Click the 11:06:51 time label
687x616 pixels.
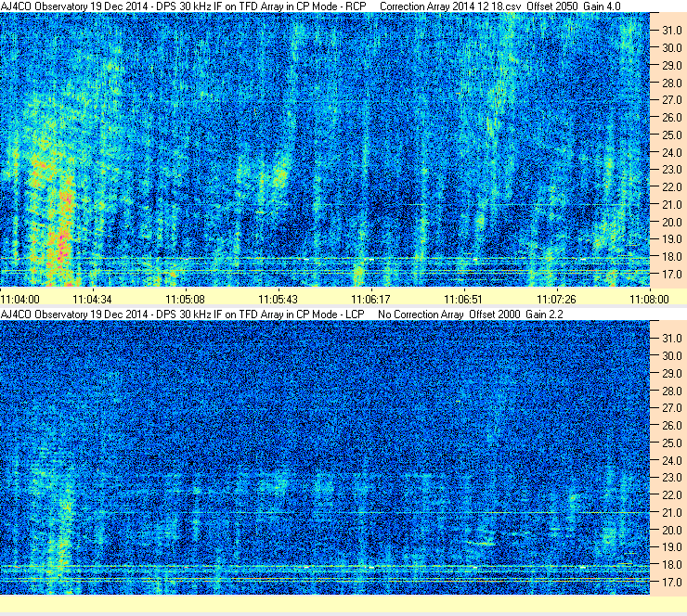click(463, 300)
